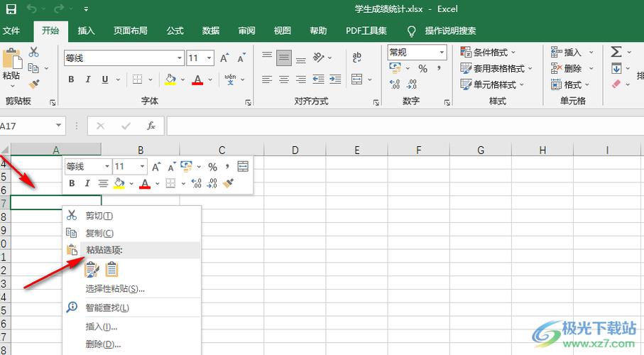Choose 智能查找(L) in context menu
The image size is (644, 355).
[x=131, y=307]
